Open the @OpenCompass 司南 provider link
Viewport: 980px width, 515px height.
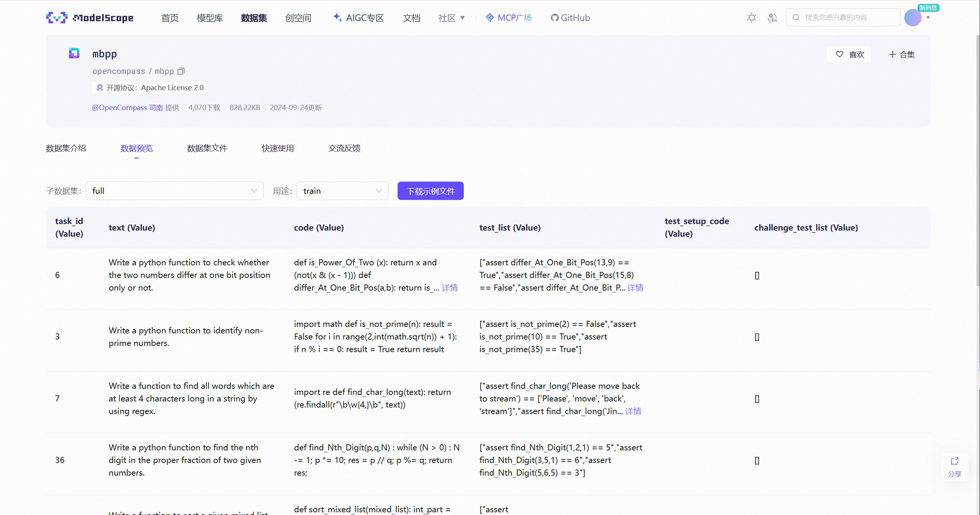point(127,107)
